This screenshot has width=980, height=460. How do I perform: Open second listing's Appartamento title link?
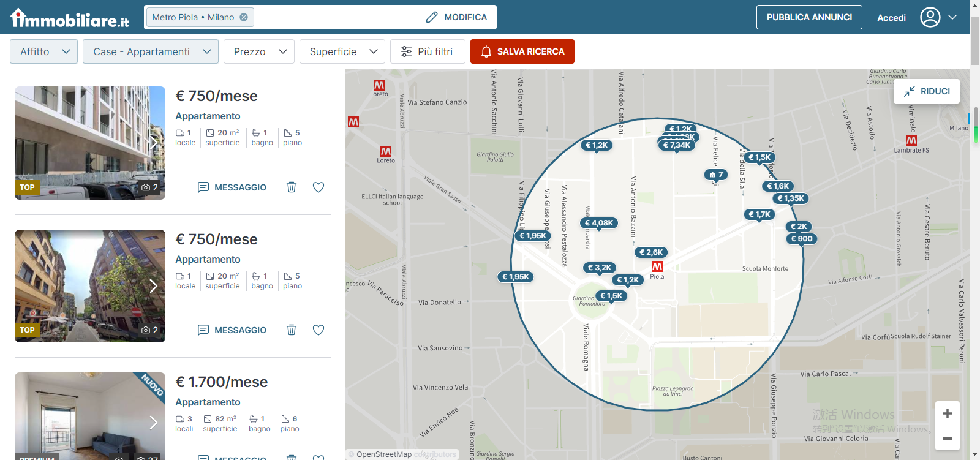[208, 259]
